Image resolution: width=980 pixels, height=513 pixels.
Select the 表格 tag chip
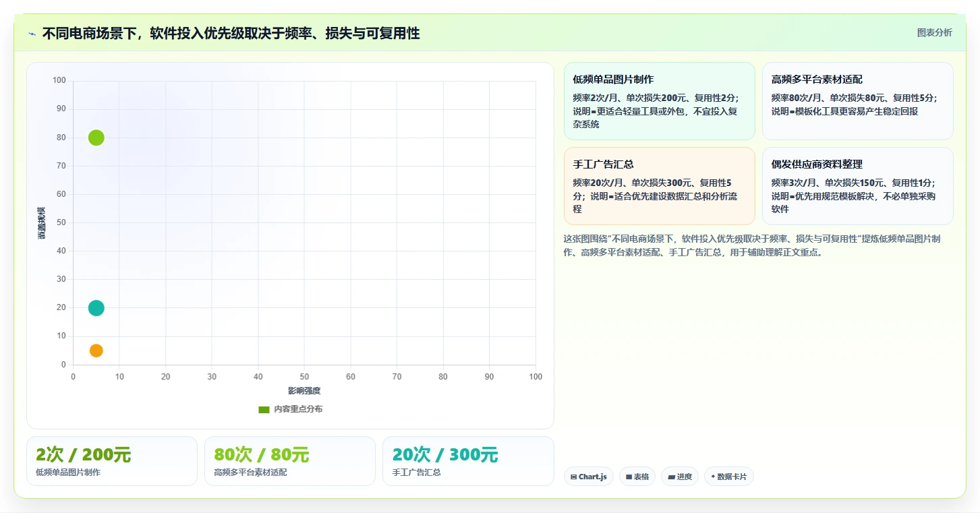coord(637,477)
